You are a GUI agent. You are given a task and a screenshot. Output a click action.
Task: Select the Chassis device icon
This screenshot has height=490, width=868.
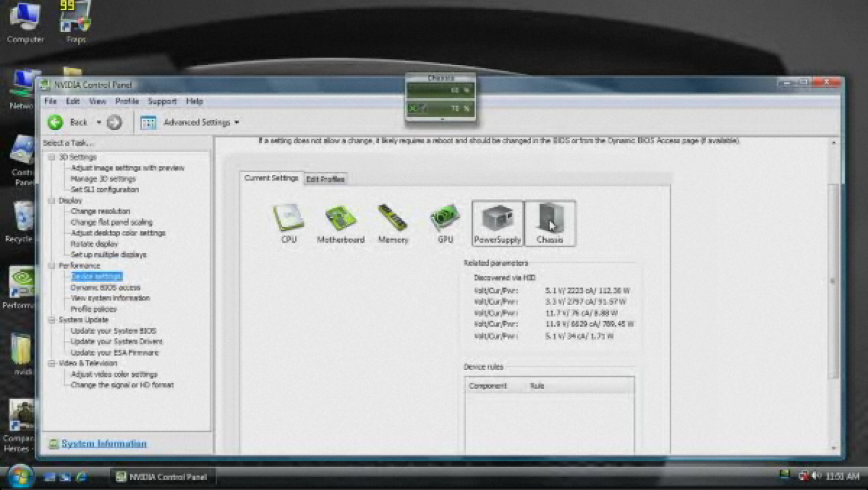pyautogui.click(x=550, y=223)
